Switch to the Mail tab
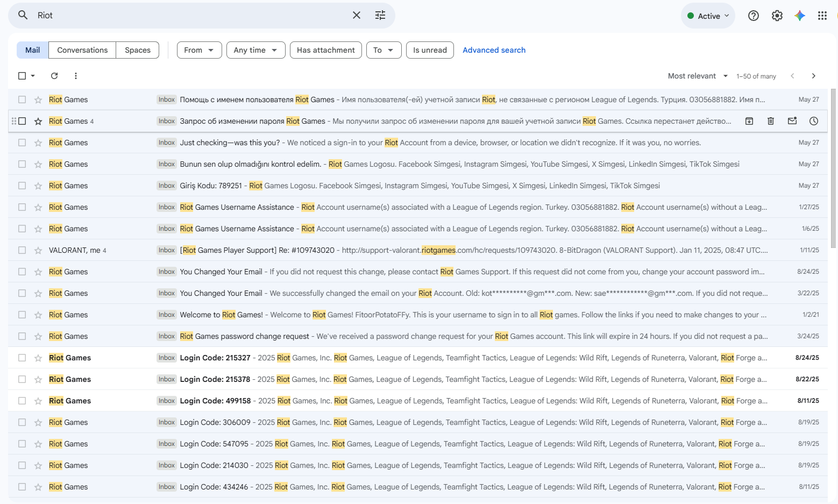Viewport: 838px width, 504px height. 32,50
